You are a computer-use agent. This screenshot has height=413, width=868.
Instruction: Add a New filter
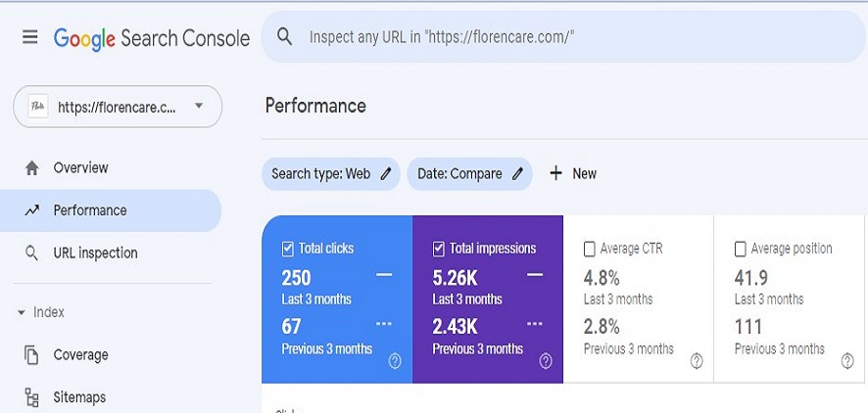pyautogui.click(x=573, y=174)
